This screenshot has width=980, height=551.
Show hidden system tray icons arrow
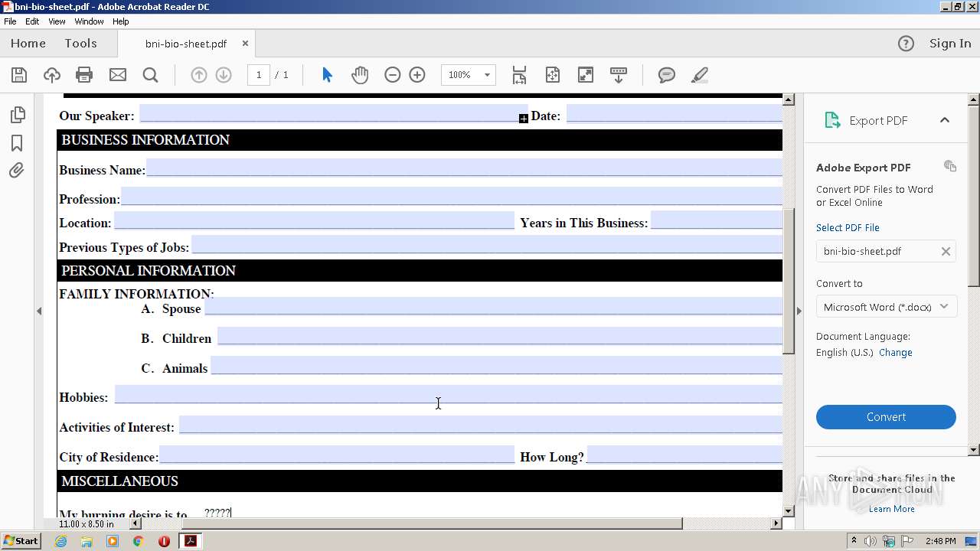[854, 541]
